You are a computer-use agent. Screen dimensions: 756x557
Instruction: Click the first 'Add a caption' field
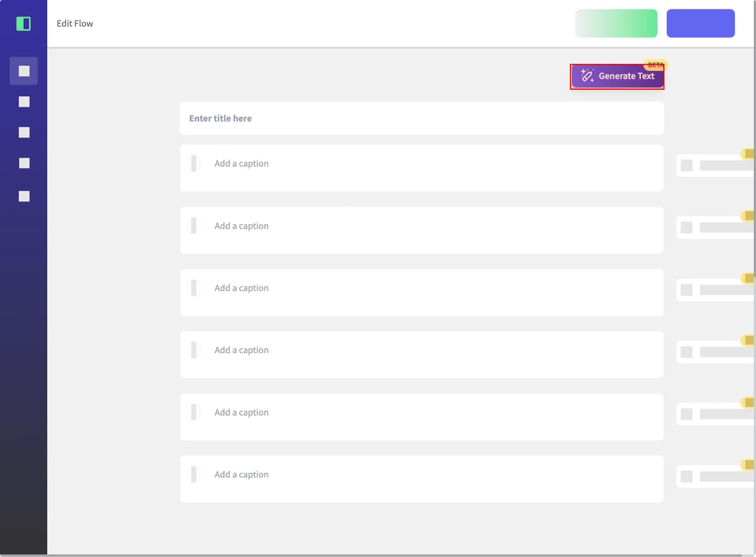435,164
